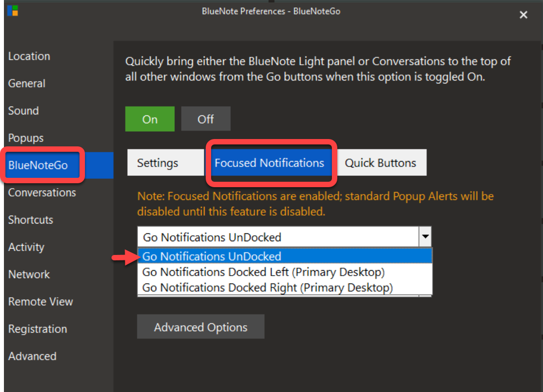Open the Network preferences section
This screenshot has height=392, width=543.
pyautogui.click(x=29, y=275)
